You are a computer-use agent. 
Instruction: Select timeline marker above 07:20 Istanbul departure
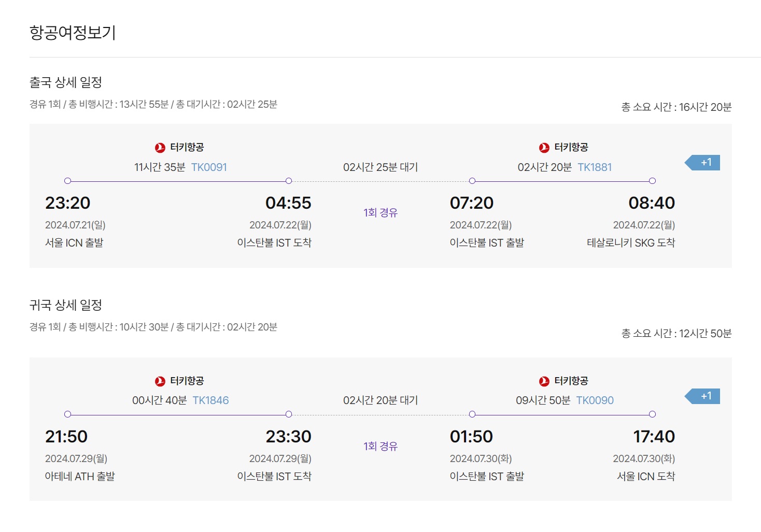click(472, 181)
